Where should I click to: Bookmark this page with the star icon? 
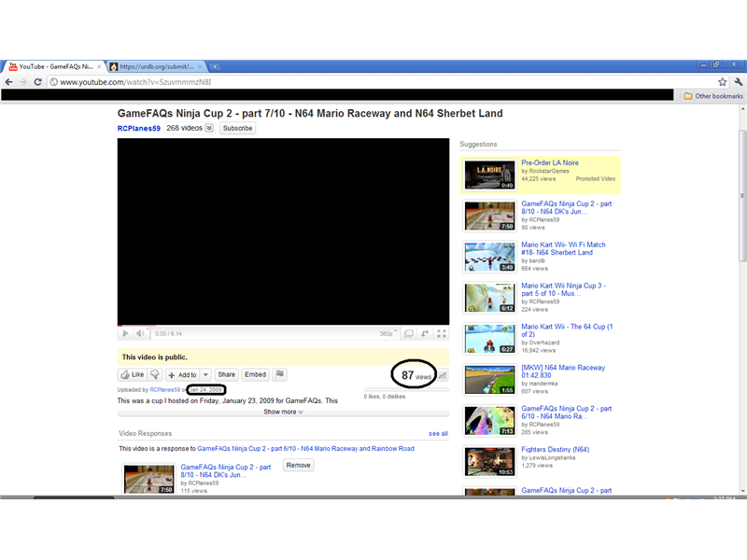tap(721, 82)
